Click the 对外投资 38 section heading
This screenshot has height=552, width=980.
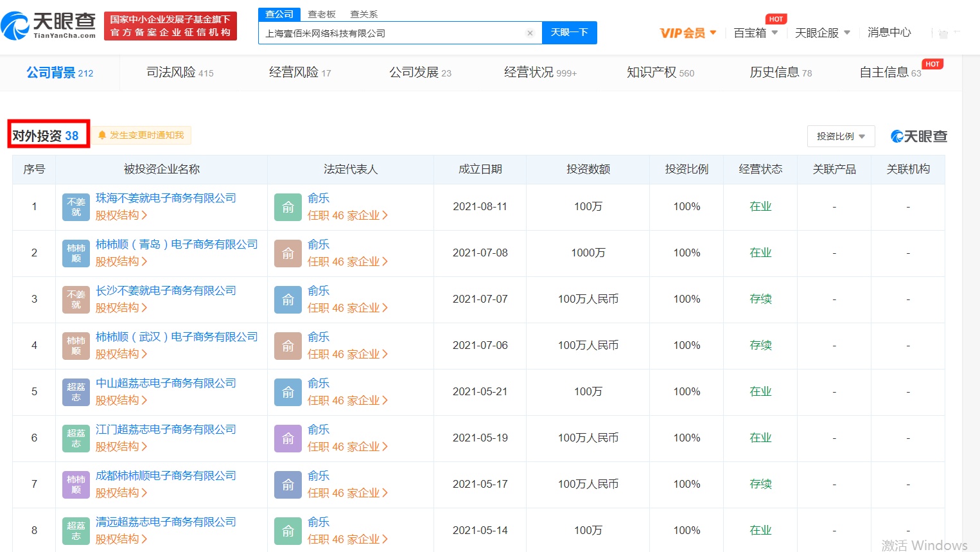tap(46, 136)
